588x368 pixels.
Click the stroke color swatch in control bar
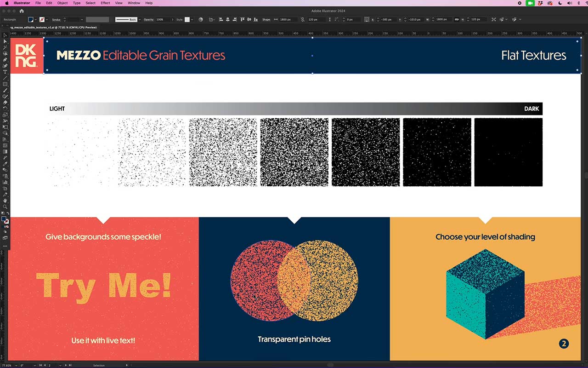42,19
